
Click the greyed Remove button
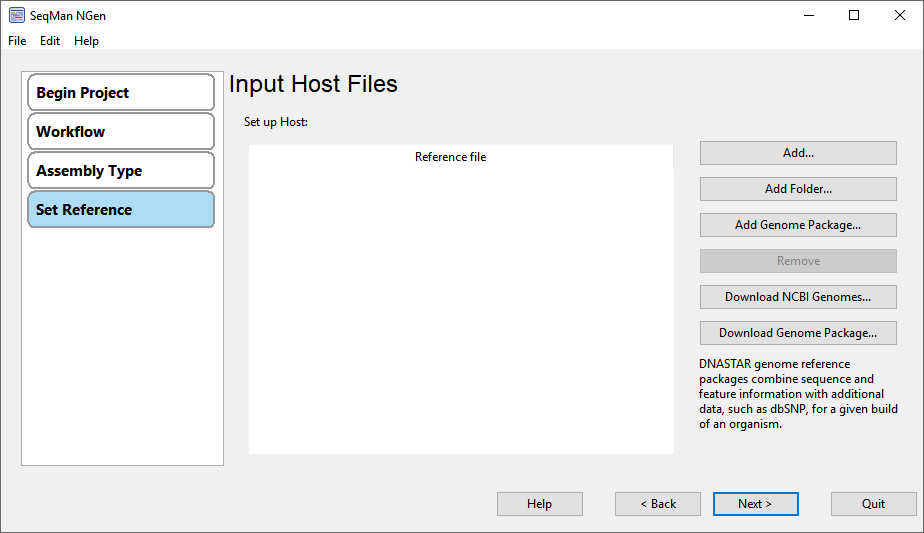pos(798,261)
